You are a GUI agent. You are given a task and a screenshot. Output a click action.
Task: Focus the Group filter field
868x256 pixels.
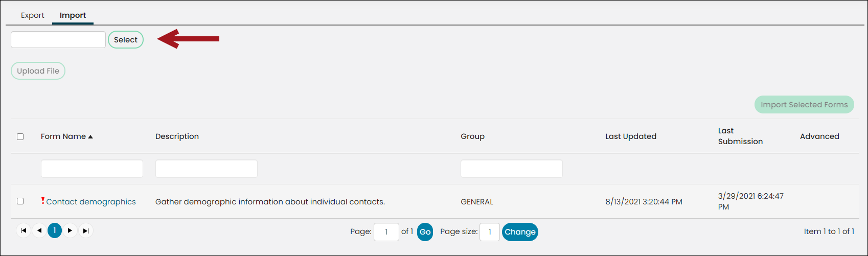coord(512,169)
